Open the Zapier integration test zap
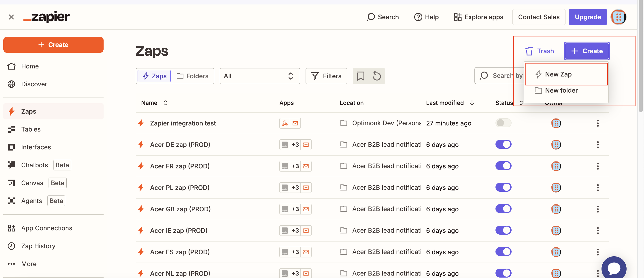Screen dimensions: 644x278 [x=183, y=123]
